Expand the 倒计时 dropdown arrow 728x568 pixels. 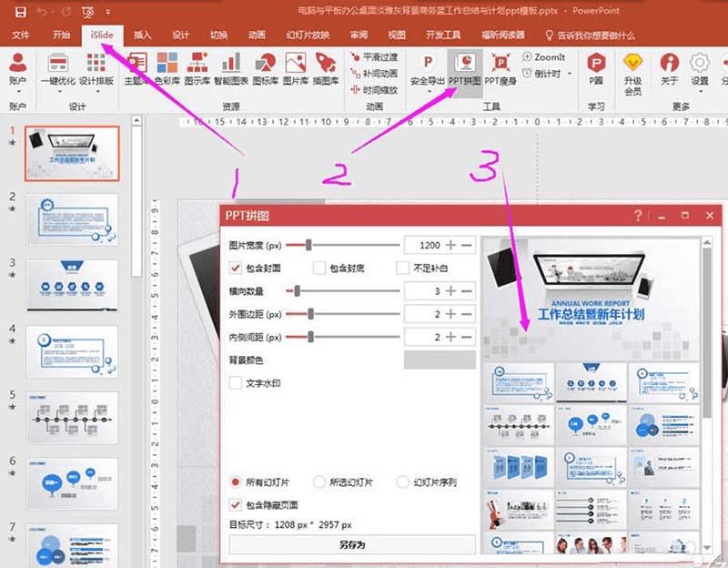pyautogui.click(x=570, y=74)
